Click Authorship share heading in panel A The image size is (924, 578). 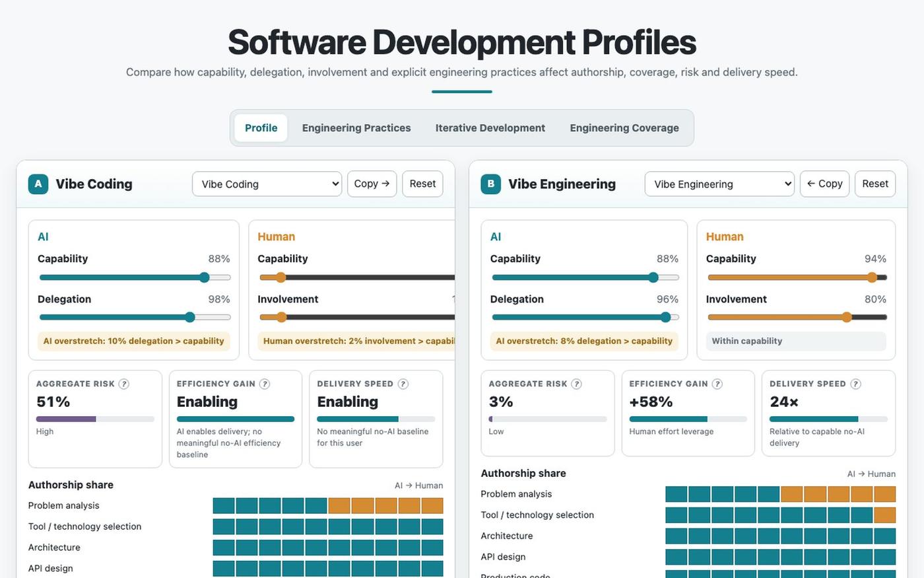[x=71, y=485]
